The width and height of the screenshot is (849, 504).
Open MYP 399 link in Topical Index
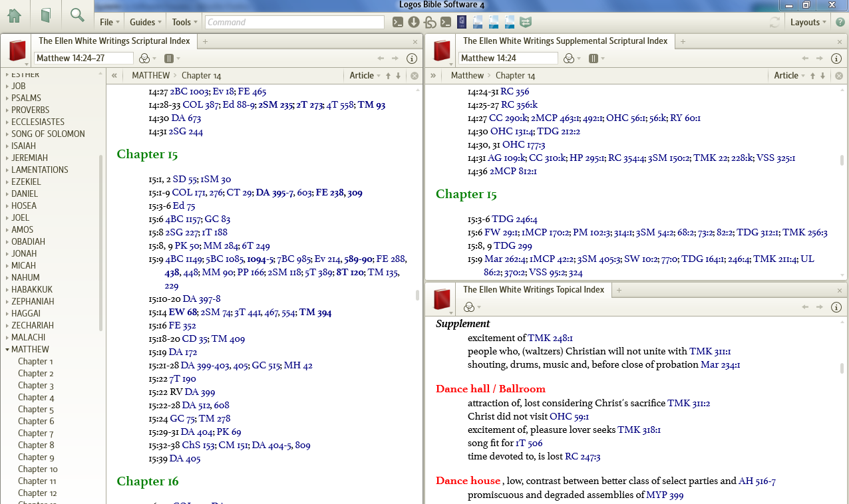pos(665,495)
